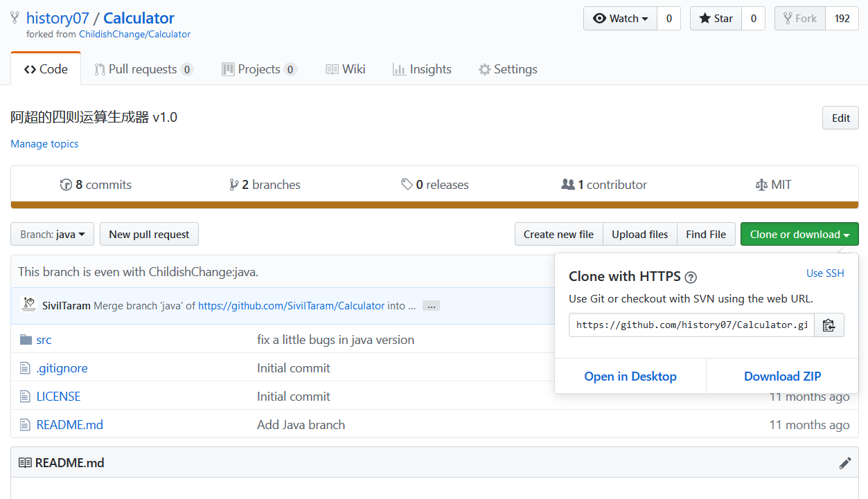
Task: Click the help icon beside Clone with HTTPS
Action: [691, 278]
